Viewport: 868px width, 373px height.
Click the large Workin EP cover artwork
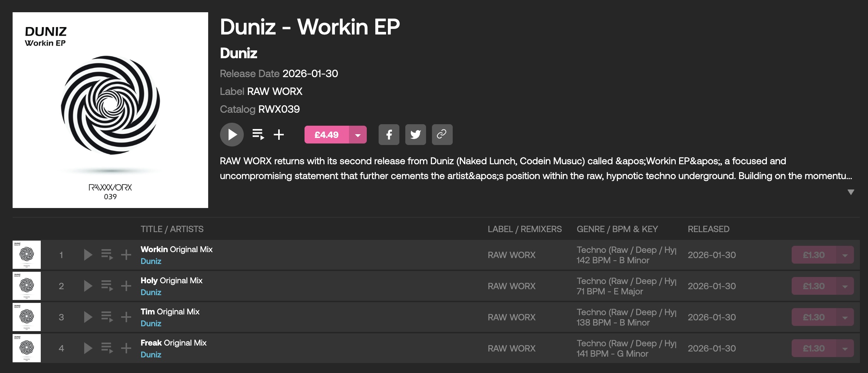[x=110, y=110]
